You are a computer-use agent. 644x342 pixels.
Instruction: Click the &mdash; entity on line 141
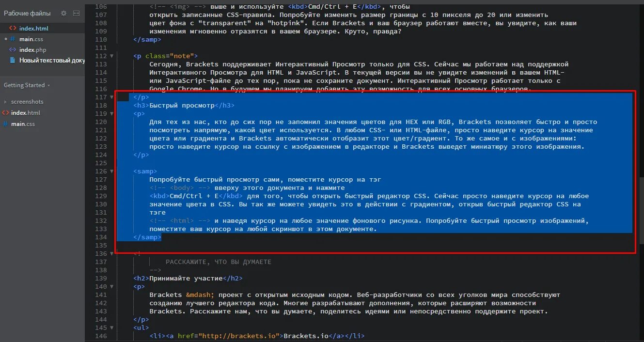(x=200, y=295)
